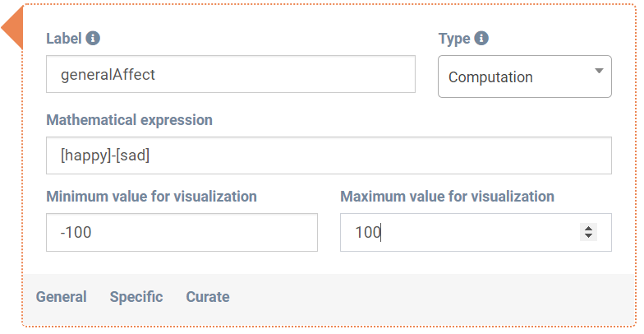The image size is (644, 334).
Task: Click the "Maximum value for visualization" caption
Action: [447, 197]
